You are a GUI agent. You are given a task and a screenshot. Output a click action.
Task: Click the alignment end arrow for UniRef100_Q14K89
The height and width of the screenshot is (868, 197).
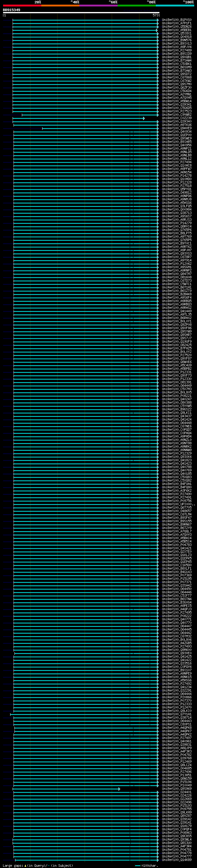(158, 860)
